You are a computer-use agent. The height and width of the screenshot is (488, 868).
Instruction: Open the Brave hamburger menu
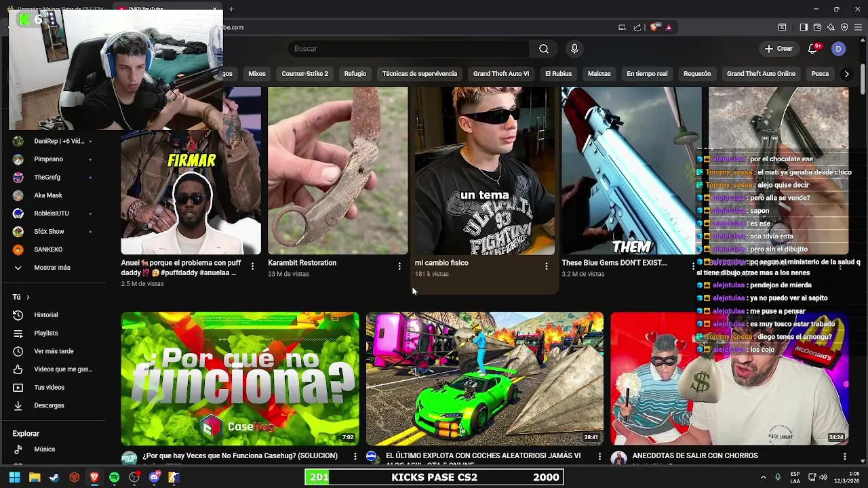[x=859, y=27]
